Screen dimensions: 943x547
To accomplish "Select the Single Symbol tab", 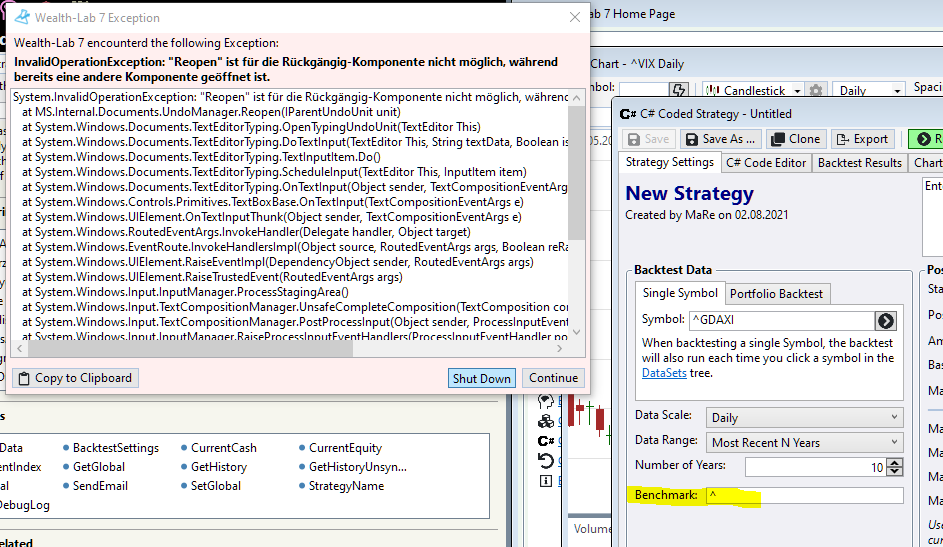I will (x=680, y=293).
